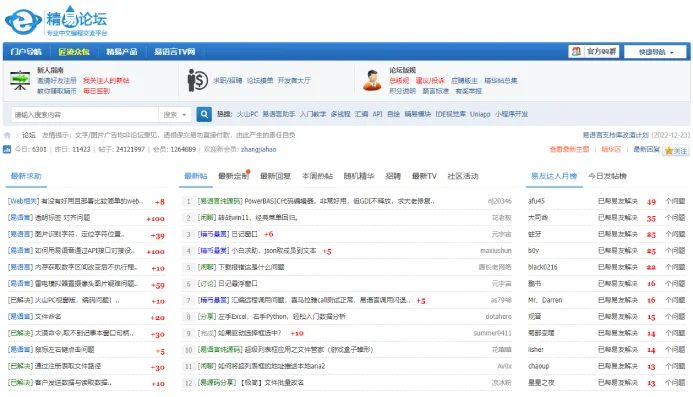Image resolution: width=693 pixels, height=397 pixels.
Task: Open the 精易产品 menu item
Action: (122, 52)
